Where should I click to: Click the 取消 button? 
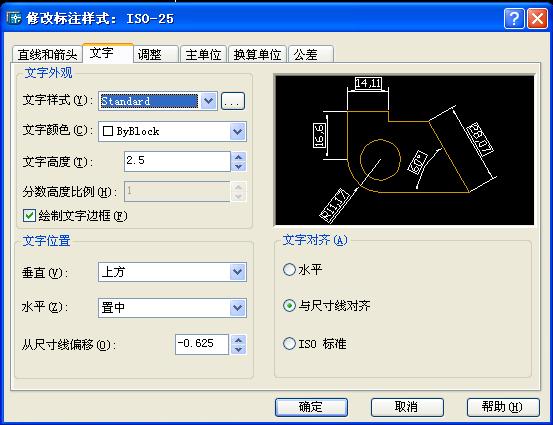click(407, 407)
